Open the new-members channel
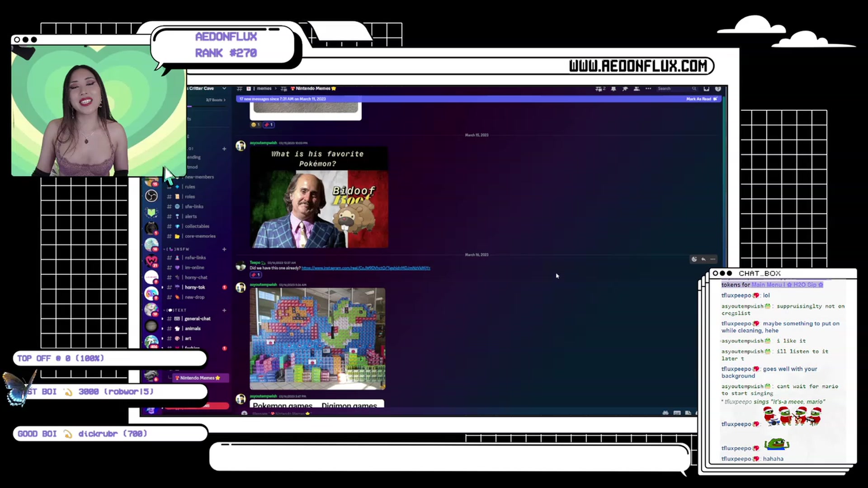The width and height of the screenshot is (868, 488). click(x=199, y=177)
